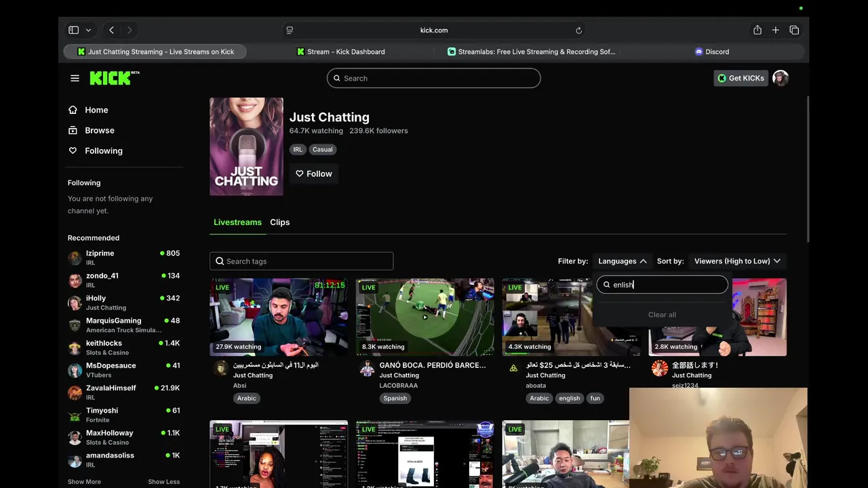Open the LACOBRAAA soccer stream thumbnail
This screenshot has height=488, width=868.
425,317
